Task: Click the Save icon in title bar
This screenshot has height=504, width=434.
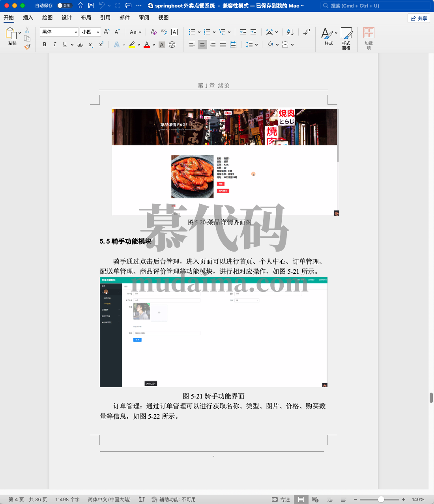Action: click(91, 6)
